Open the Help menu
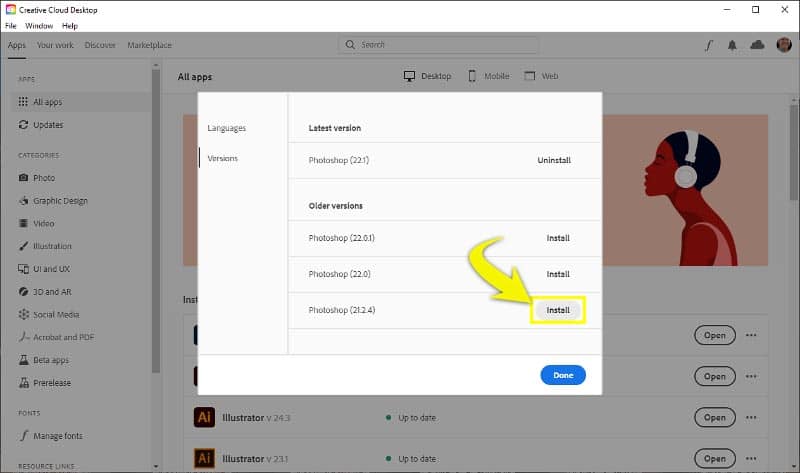This screenshot has height=473, width=800. (x=70, y=26)
